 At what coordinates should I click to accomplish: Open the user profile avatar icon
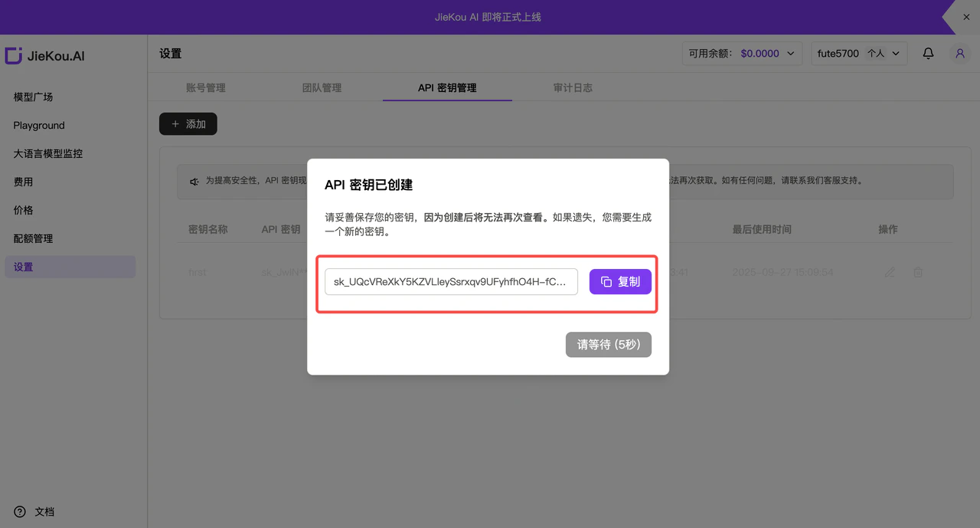[x=959, y=54]
